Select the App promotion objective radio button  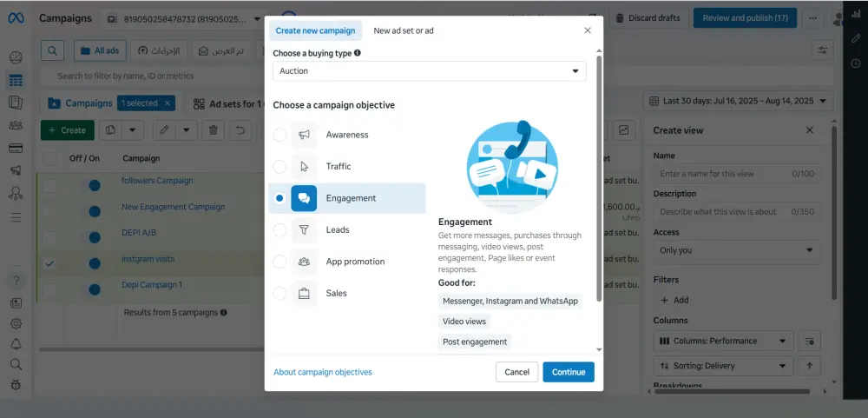[280, 262]
